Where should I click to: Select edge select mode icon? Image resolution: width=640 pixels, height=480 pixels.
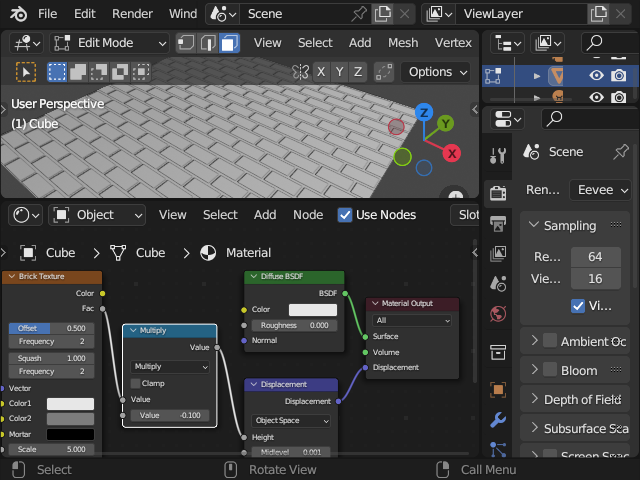click(x=208, y=43)
